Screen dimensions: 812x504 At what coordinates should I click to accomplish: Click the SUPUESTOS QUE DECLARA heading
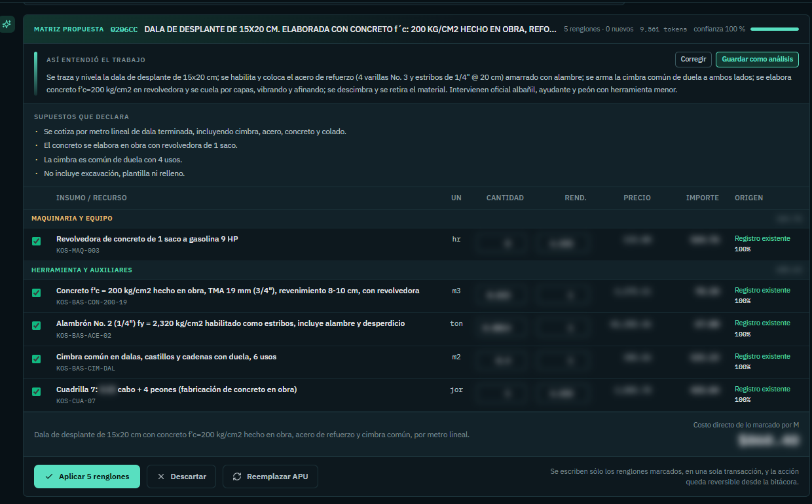[81, 117]
